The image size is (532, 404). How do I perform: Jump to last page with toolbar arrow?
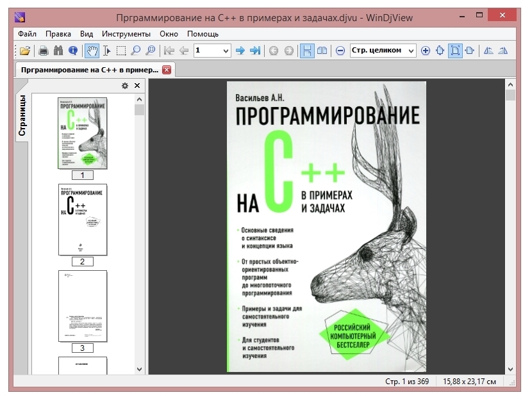click(254, 51)
